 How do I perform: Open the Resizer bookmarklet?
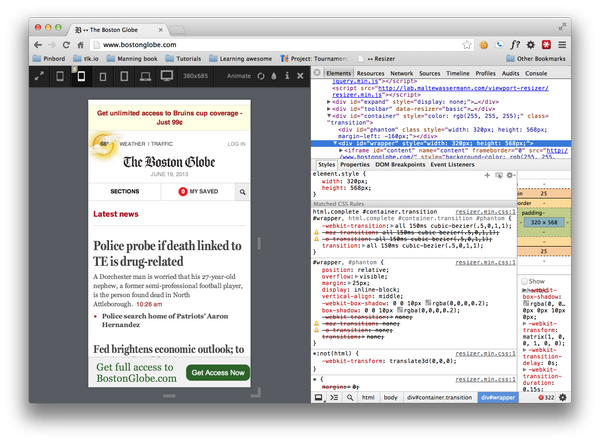pyautogui.click(x=377, y=59)
